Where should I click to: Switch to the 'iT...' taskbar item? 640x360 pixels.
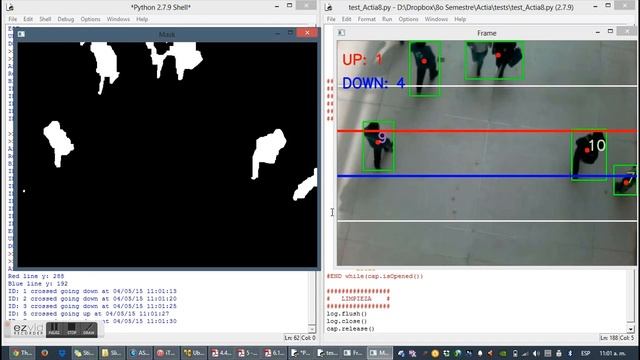[x=166, y=353]
